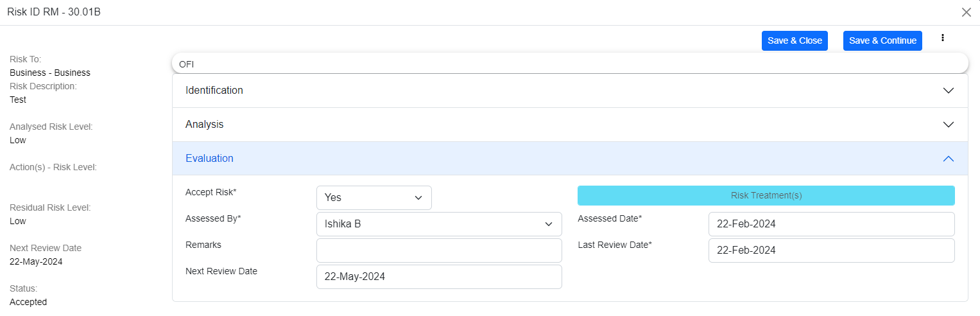Collapse Evaluation using its up chevron

click(948, 159)
